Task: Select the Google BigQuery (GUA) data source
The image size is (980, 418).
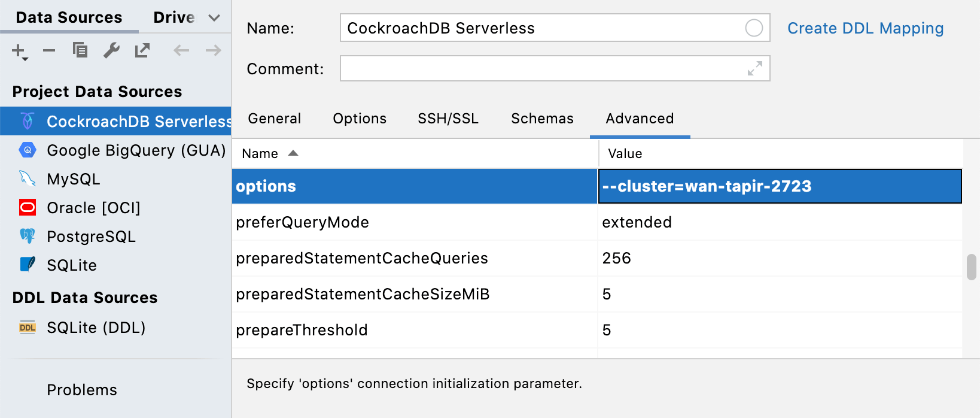Action: coord(136,150)
